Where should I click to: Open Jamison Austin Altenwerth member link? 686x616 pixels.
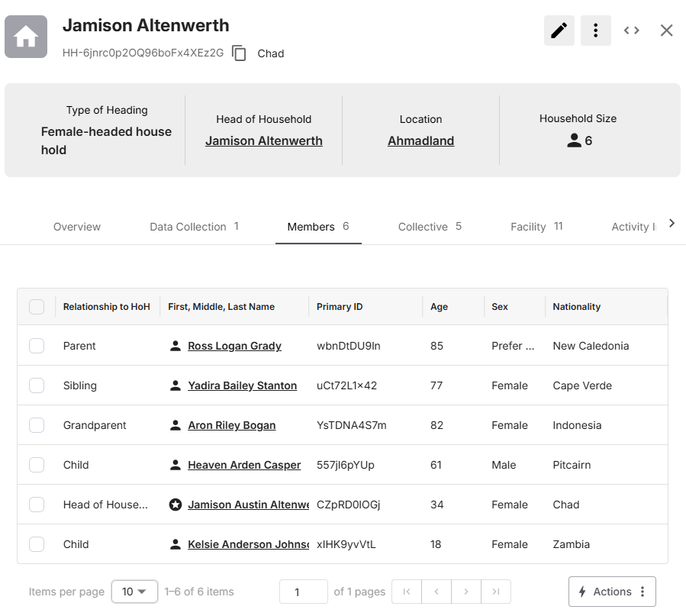point(248,505)
